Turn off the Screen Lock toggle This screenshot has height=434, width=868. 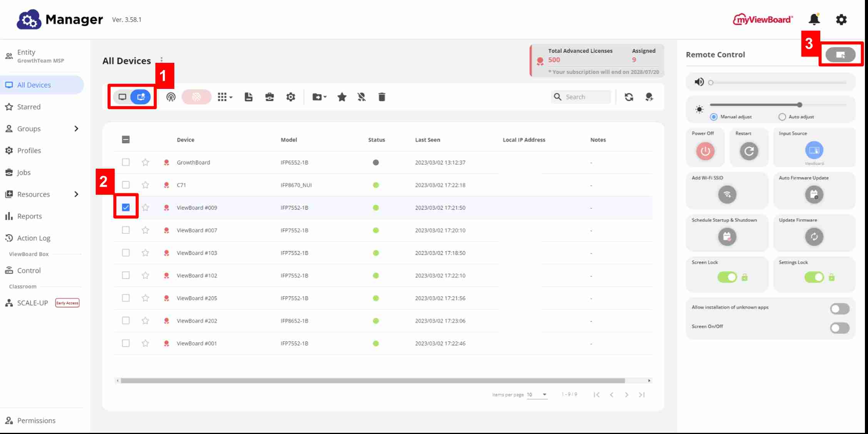727,277
